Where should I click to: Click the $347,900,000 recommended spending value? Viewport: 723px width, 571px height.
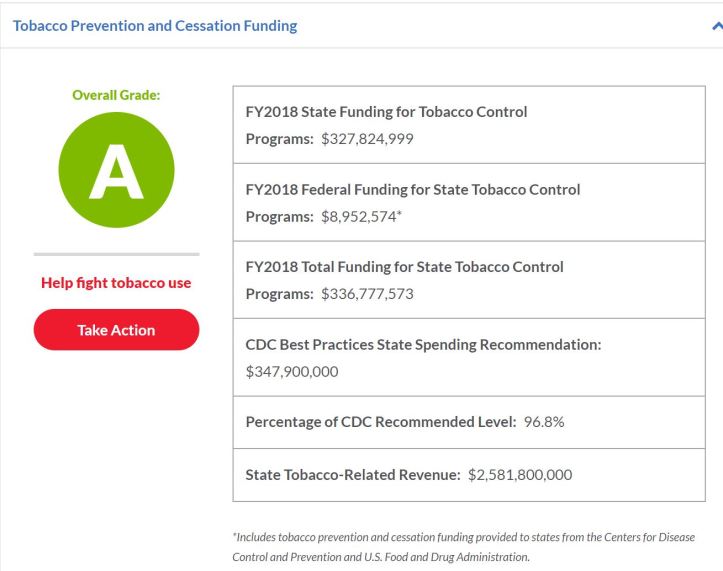[x=292, y=372]
